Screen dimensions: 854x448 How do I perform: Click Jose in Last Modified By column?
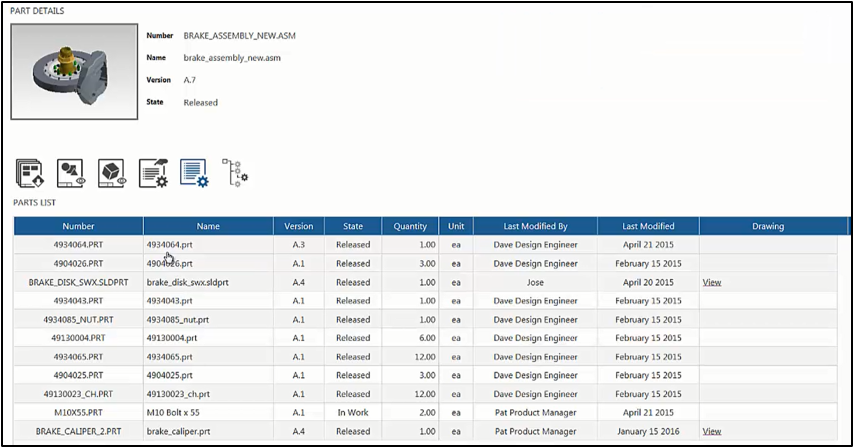(535, 283)
